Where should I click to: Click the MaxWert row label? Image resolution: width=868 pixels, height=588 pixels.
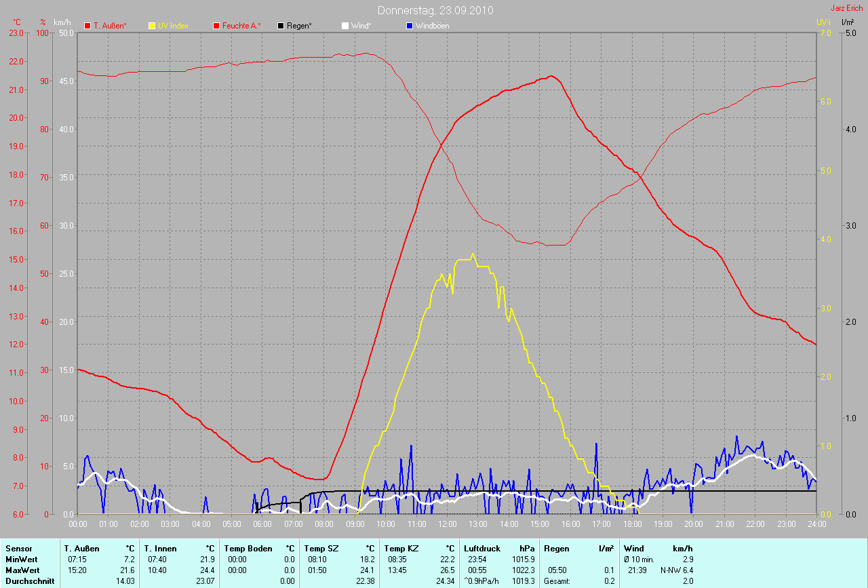(22, 570)
